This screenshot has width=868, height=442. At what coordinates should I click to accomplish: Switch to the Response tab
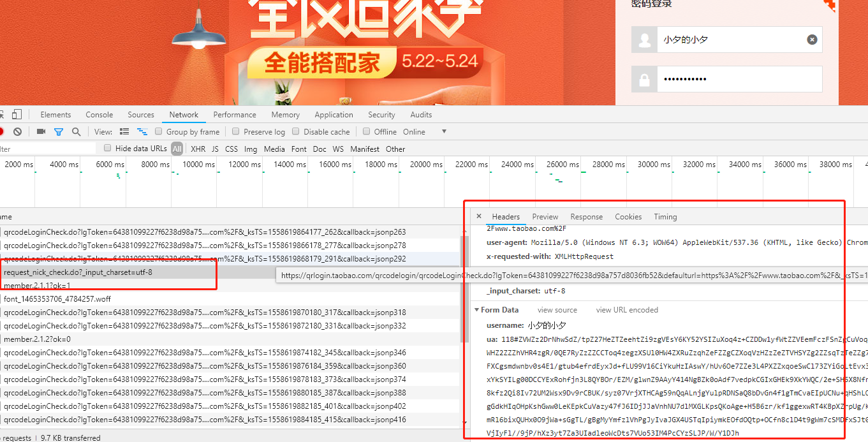pos(587,217)
